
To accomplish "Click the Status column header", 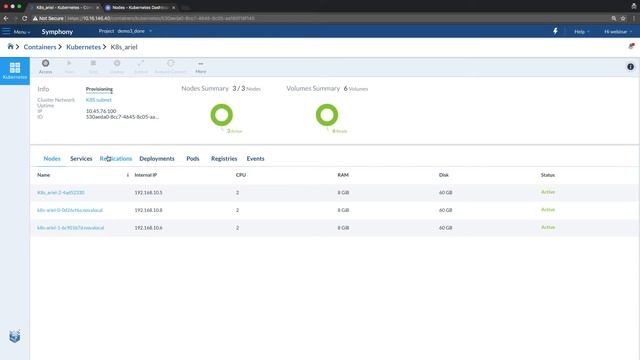I will (x=548, y=175).
